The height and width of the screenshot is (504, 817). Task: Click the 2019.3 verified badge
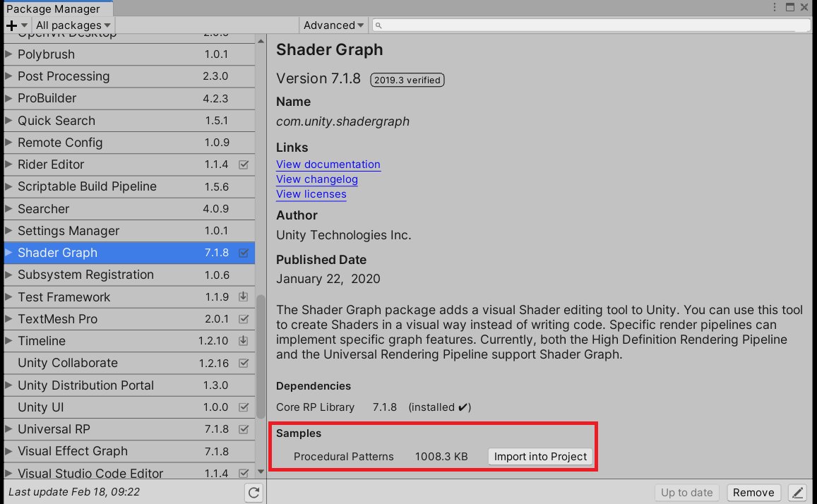pos(407,80)
